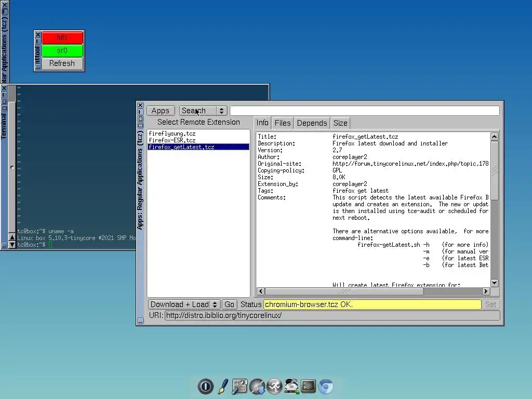Image resolution: width=532 pixels, height=399 pixels.
Task: Click the Exit power icon in the dock
Action: [x=205, y=387]
